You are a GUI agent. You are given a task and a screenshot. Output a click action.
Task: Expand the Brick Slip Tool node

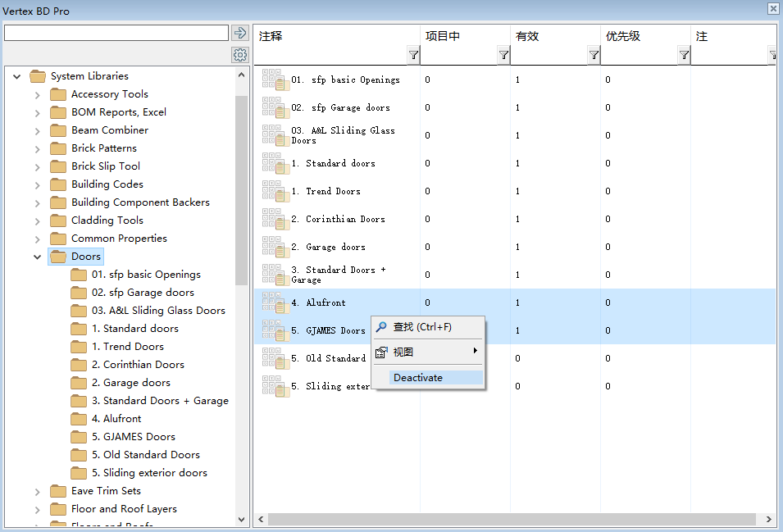38,167
